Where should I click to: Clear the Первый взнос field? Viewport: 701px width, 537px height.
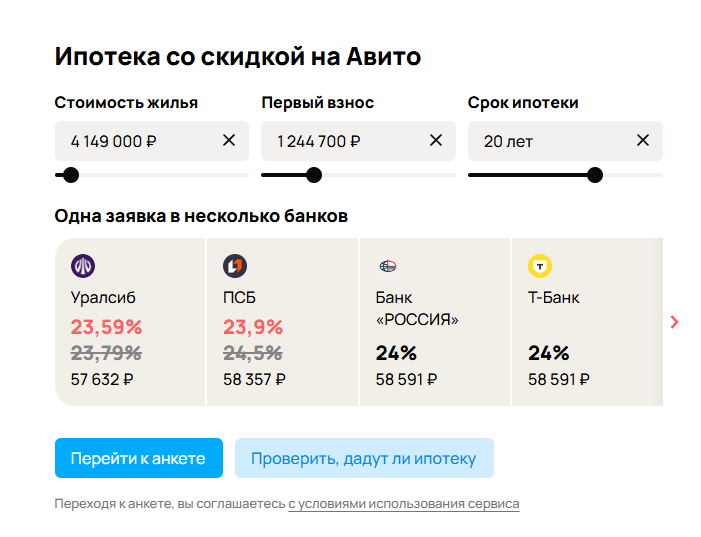(436, 141)
